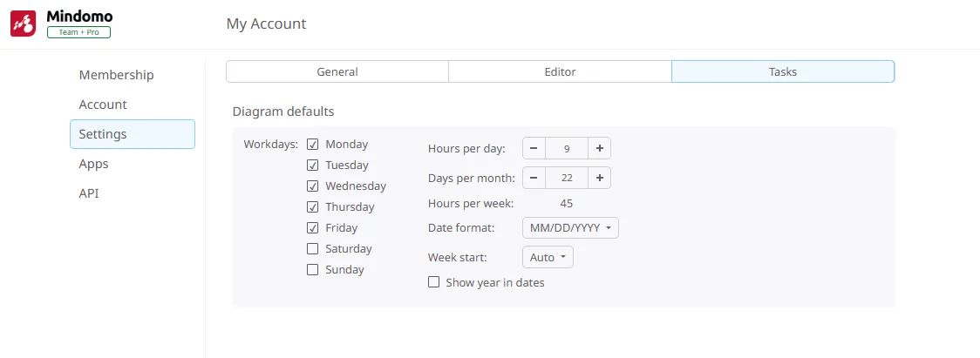Switch to the General tab
980x358 pixels.
click(x=337, y=71)
